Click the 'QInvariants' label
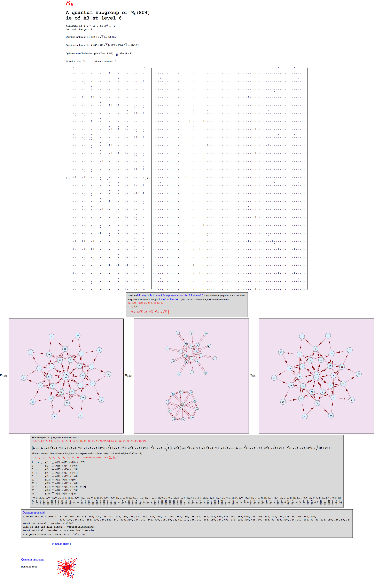This screenshot has width=374, height=588. pyautogui.click(x=29, y=566)
